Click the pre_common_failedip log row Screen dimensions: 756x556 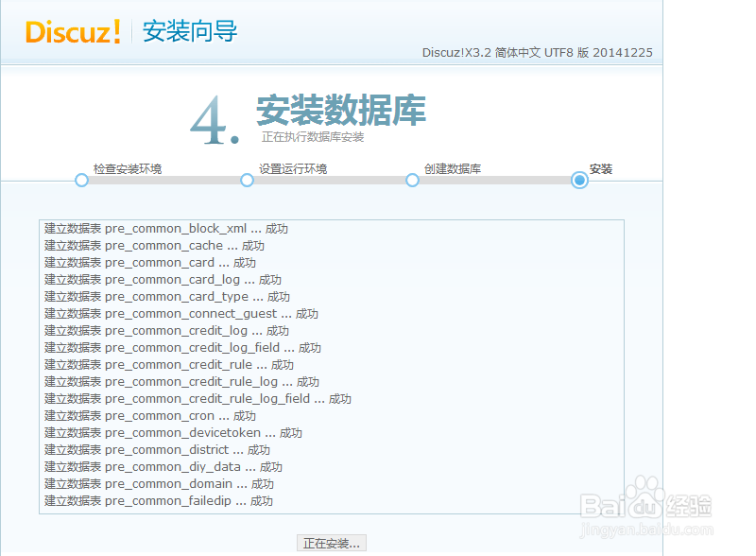pyautogui.click(x=158, y=501)
